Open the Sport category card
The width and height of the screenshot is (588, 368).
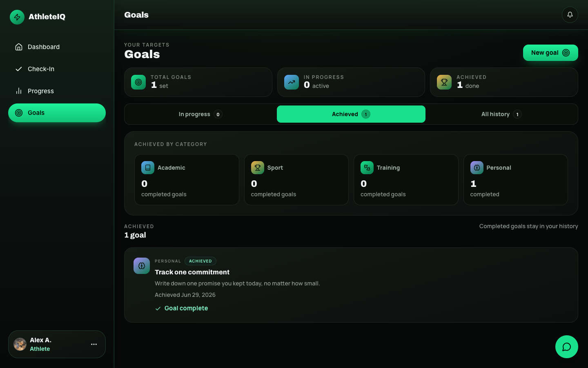(296, 180)
